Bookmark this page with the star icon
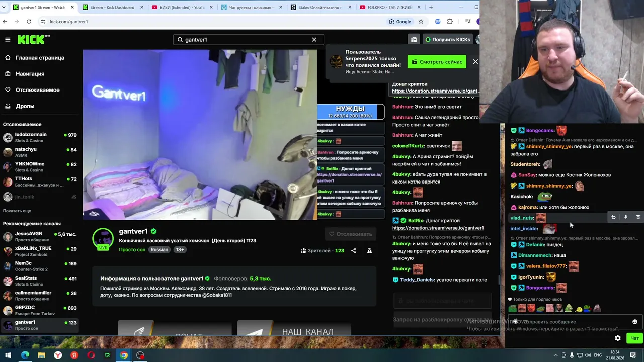The image size is (644, 362). [421, 22]
